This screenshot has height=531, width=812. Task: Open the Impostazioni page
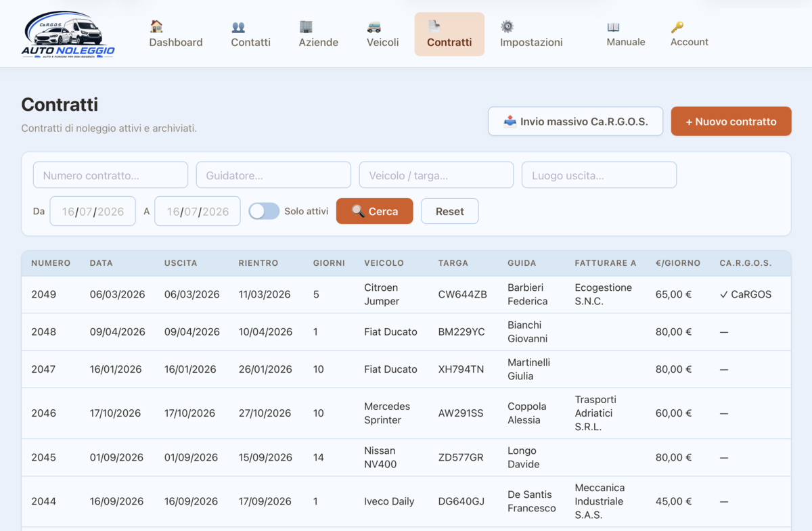[531, 34]
